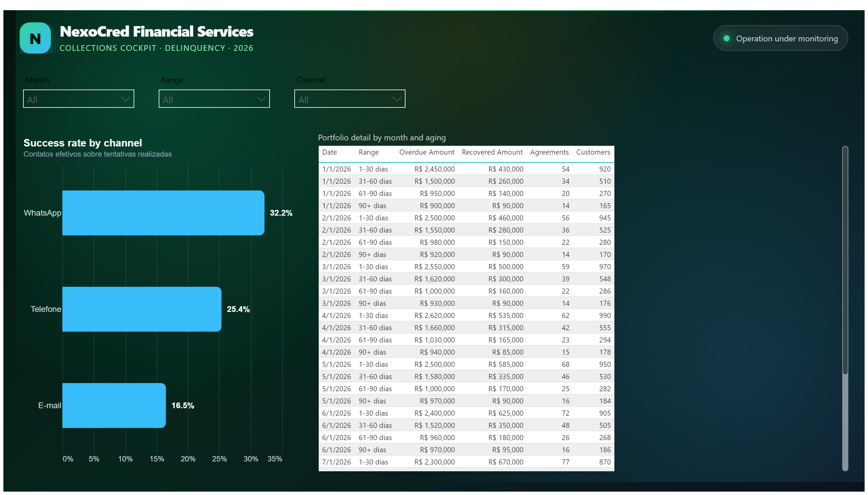This screenshot has width=868, height=495.
Task: Sort by Date column header
Action: pos(329,152)
